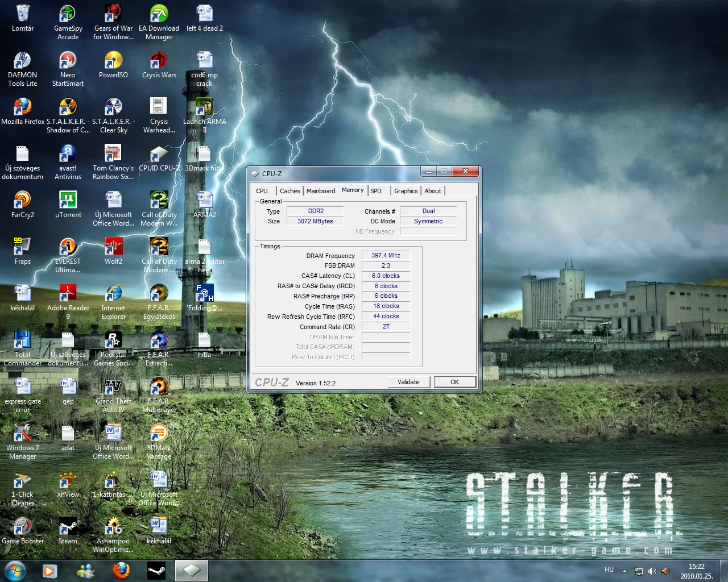Select the Game Booster icon
Screen dimensions: 728x582
23,531
